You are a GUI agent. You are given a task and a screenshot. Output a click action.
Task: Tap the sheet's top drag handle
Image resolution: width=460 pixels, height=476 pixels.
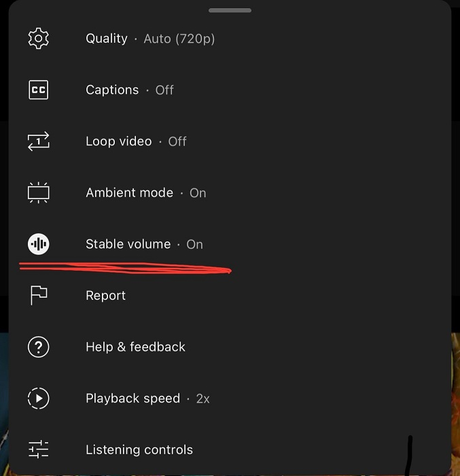(230, 11)
